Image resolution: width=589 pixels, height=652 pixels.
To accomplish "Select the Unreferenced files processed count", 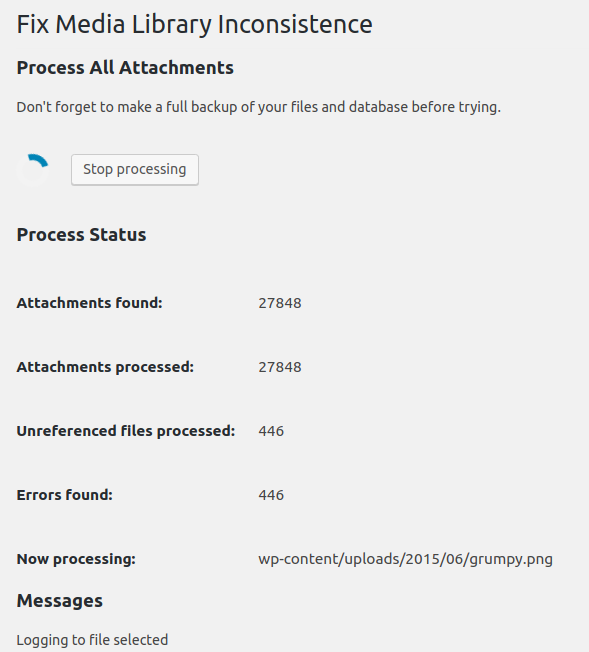I will point(271,431).
